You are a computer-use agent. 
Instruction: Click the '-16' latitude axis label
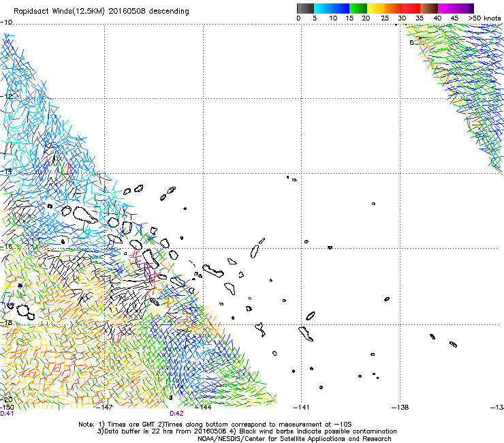(x=6, y=247)
